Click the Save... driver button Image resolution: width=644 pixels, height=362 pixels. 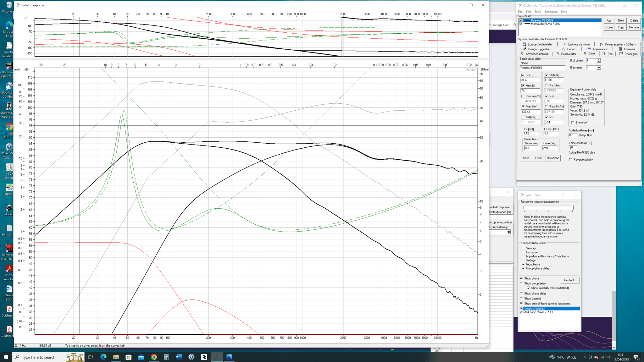pos(527,158)
